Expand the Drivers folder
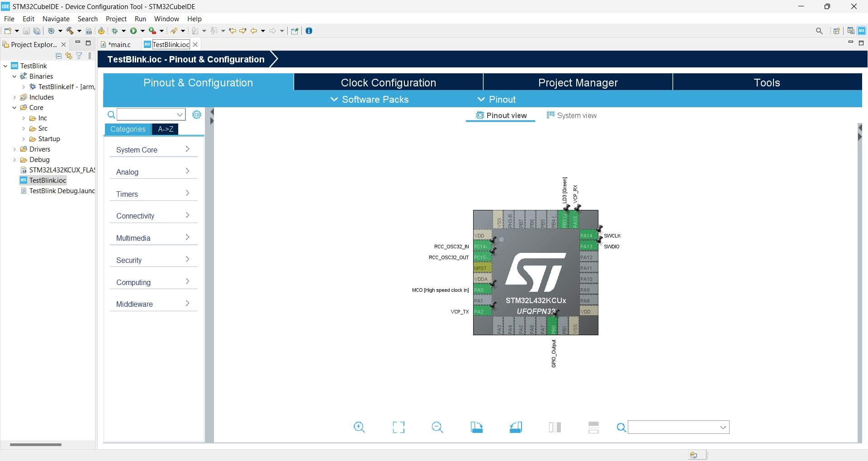 coord(14,149)
